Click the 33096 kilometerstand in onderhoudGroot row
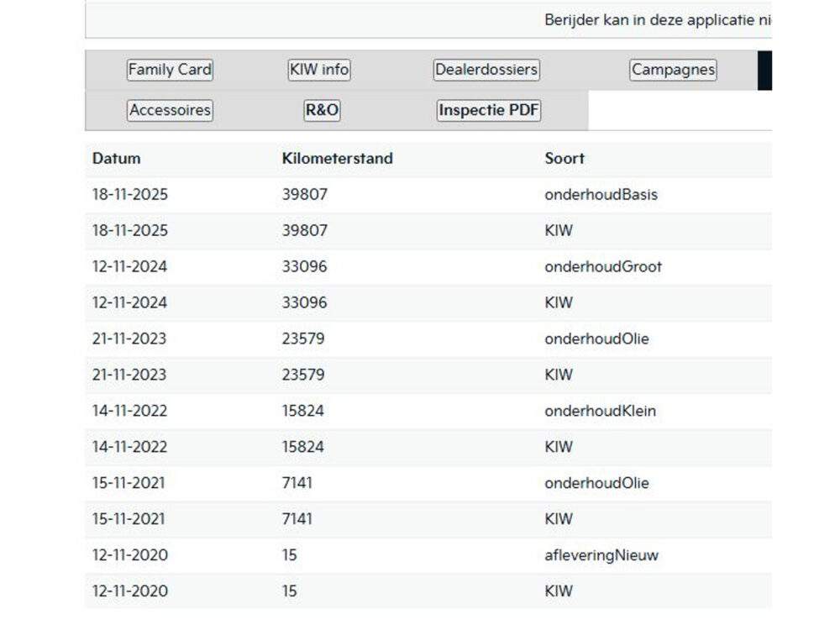Image resolution: width=840 pixels, height=630 pixels. tap(304, 267)
